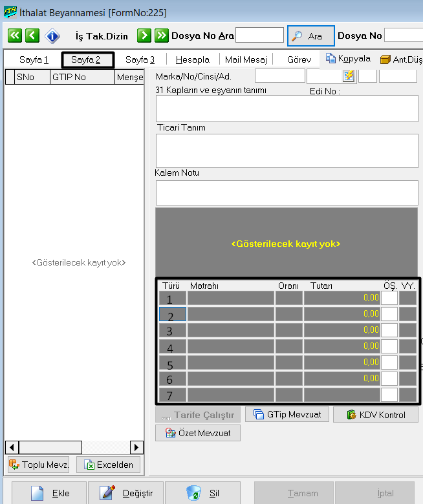
Task: Click Toplu Mevz. button
Action: [39, 465]
